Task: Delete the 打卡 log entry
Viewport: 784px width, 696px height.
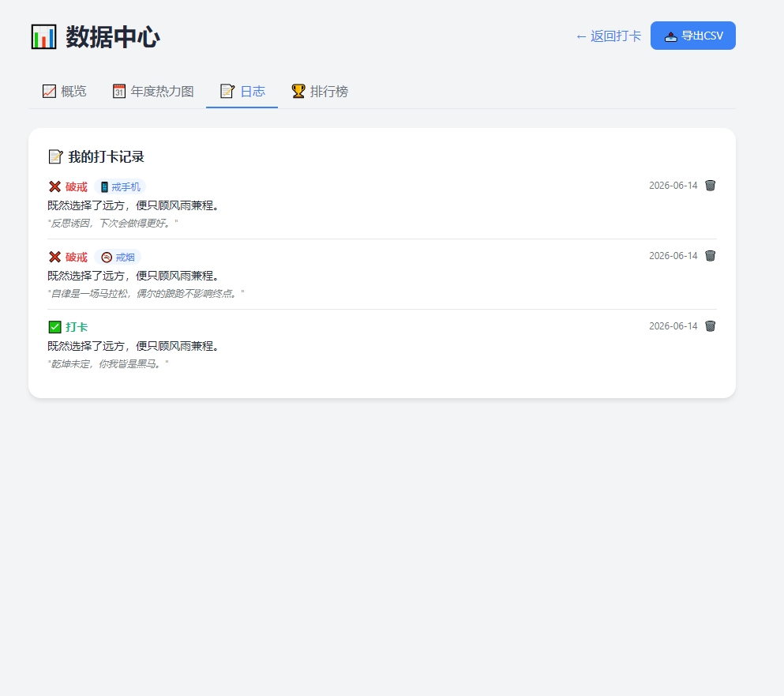Action: pyautogui.click(x=710, y=326)
